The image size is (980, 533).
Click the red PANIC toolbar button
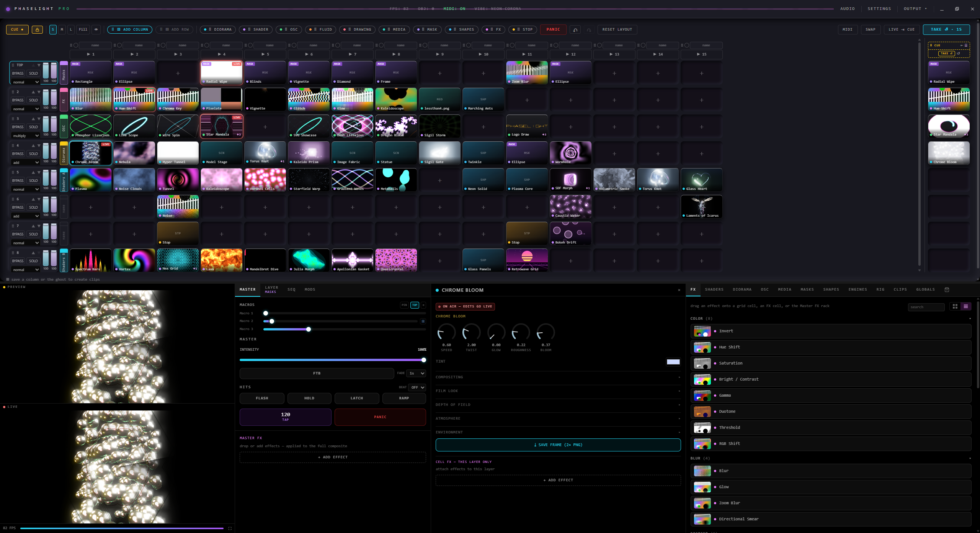click(x=553, y=29)
